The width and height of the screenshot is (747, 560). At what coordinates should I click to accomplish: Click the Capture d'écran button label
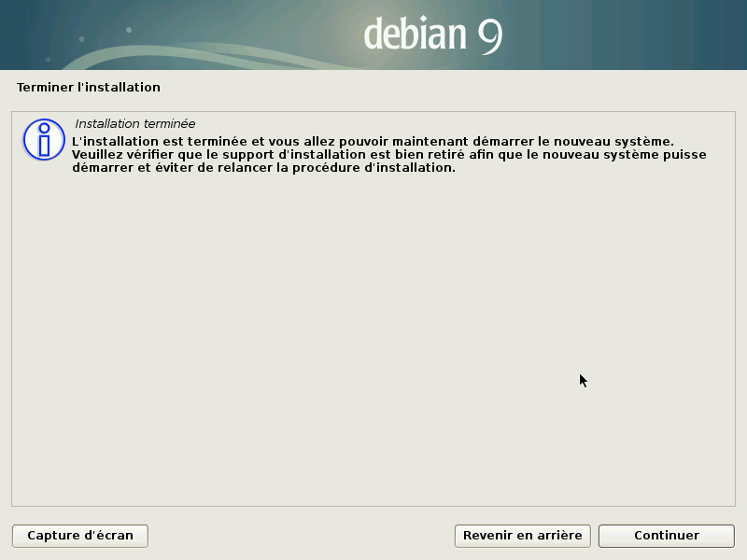coord(79,536)
